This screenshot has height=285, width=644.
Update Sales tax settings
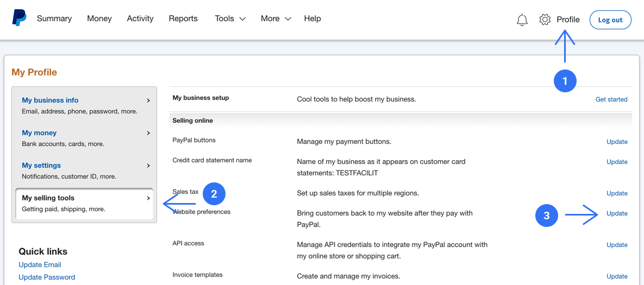[617, 193]
